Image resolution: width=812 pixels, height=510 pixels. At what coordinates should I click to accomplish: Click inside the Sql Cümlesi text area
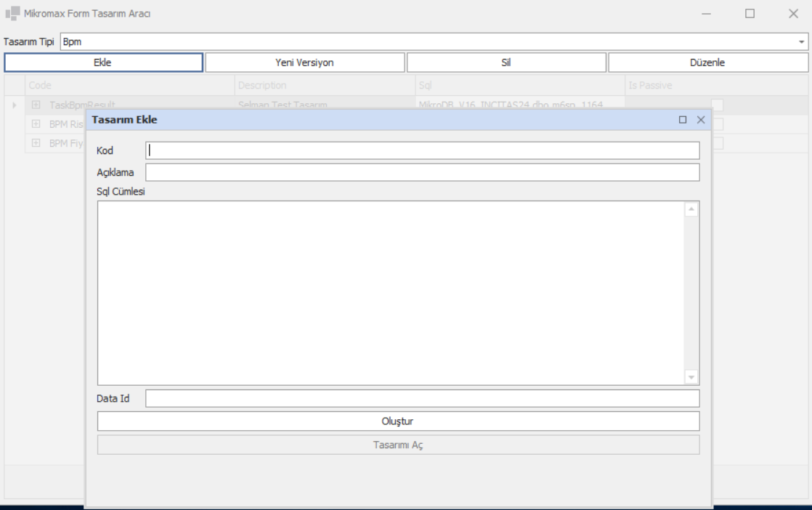391,293
